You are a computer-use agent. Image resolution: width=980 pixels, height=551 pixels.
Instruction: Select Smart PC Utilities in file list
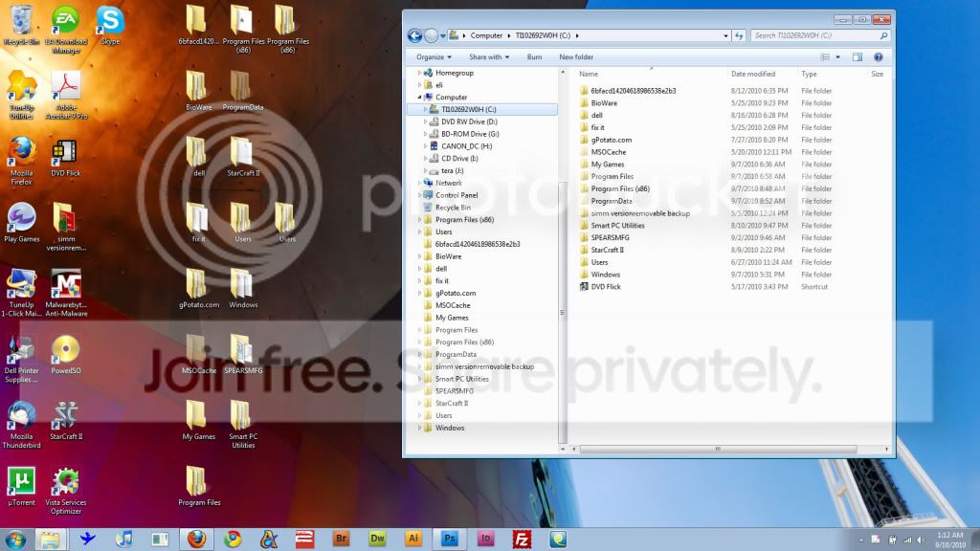coord(617,226)
